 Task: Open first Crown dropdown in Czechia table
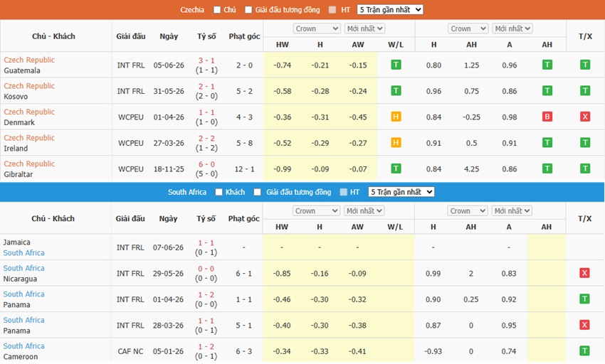(x=317, y=28)
